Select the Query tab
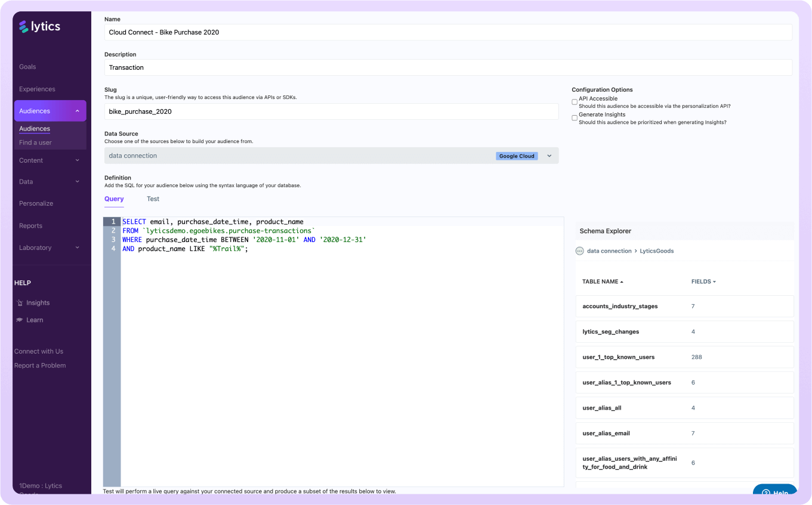The width and height of the screenshot is (812, 505). point(114,199)
